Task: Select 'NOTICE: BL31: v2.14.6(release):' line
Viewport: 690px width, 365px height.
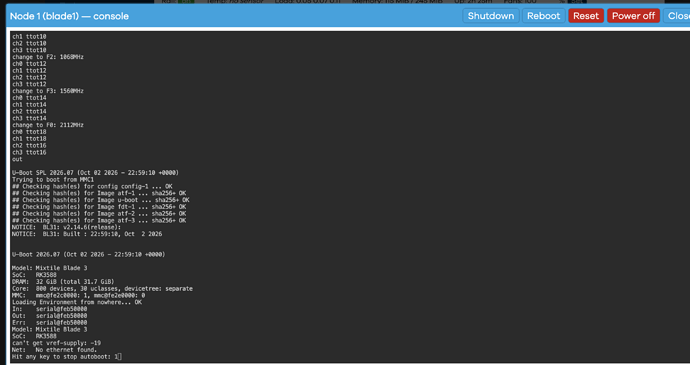Action: coord(66,227)
